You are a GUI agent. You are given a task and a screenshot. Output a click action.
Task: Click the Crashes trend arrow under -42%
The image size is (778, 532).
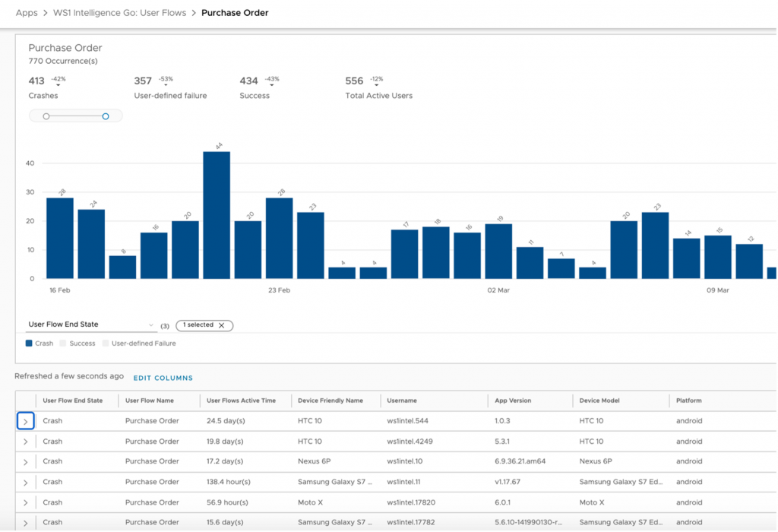click(58, 85)
